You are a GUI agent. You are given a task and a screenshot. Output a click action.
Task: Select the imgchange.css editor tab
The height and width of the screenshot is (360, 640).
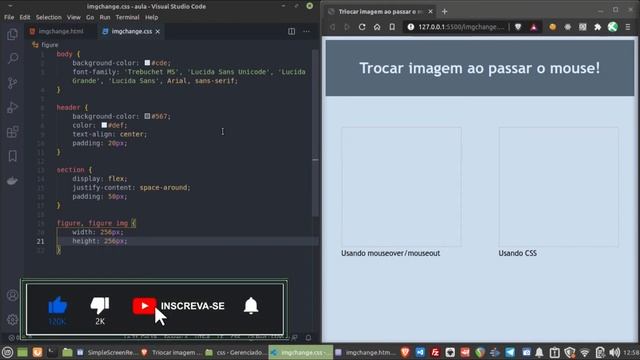coord(131,31)
